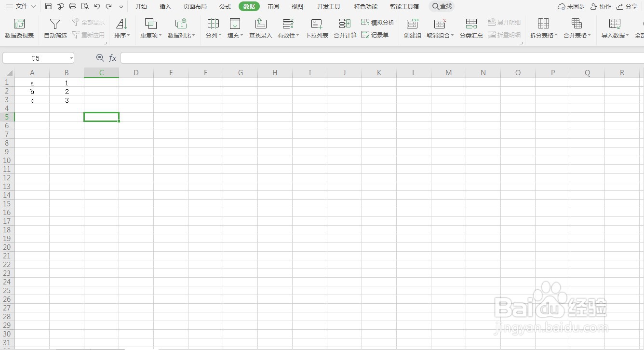This screenshot has height=350, width=644.
Task: Click the 协作 (Collaborate) button
Action: point(601,7)
